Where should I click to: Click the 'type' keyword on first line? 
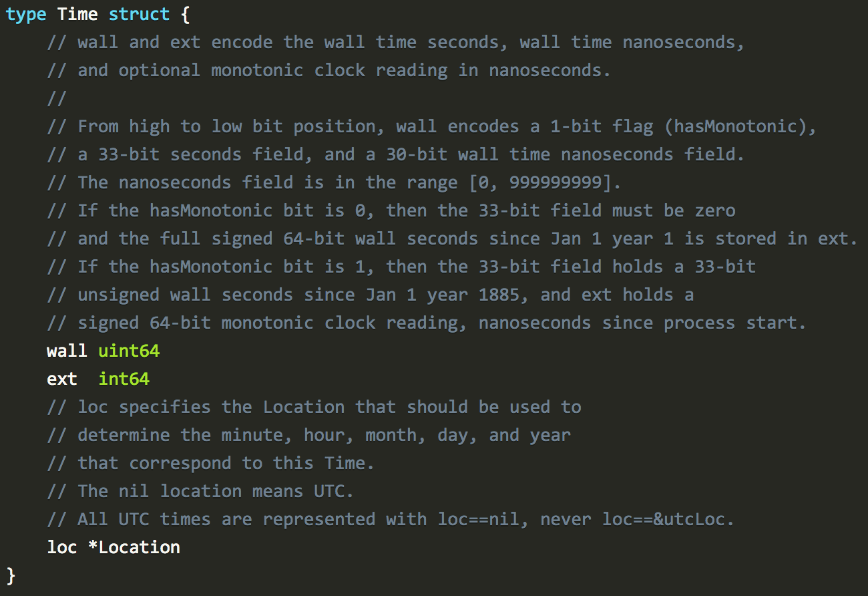26,15
